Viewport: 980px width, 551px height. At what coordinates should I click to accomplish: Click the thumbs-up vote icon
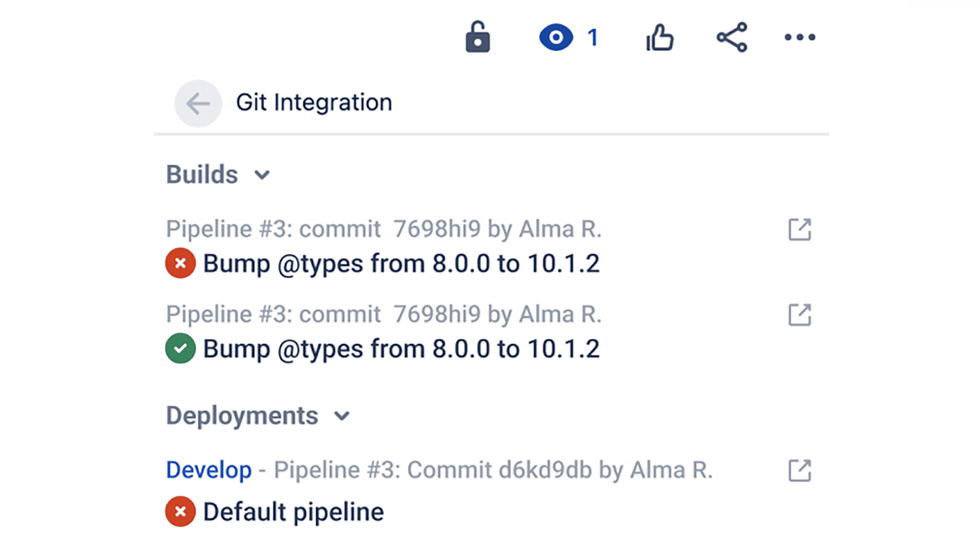coord(660,37)
